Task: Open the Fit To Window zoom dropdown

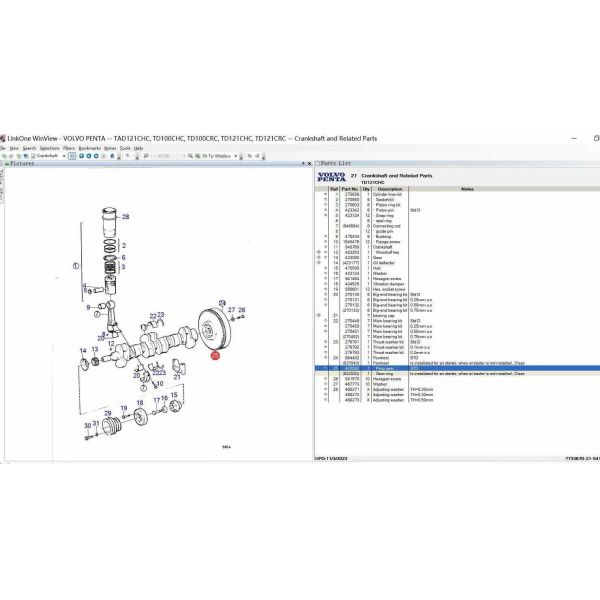Action: pos(236,156)
